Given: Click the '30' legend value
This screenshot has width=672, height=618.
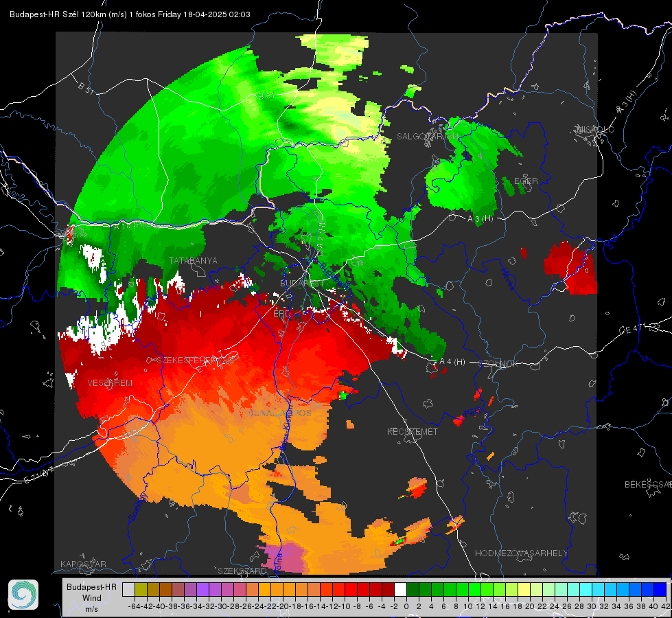Looking at the screenshot, I should tap(592, 606).
